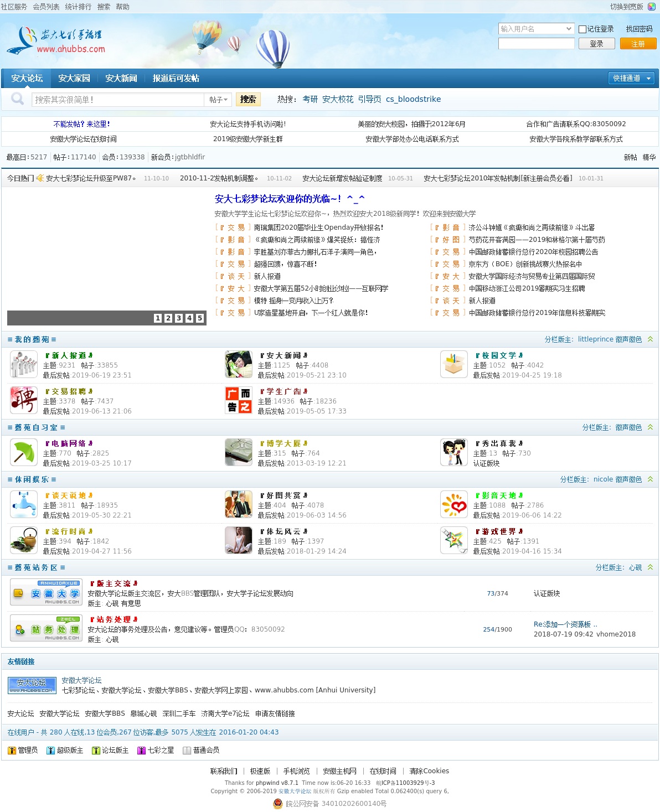Expand the 帖子 search type dropdown
The width and height of the screenshot is (660, 812).
(x=219, y=100)
